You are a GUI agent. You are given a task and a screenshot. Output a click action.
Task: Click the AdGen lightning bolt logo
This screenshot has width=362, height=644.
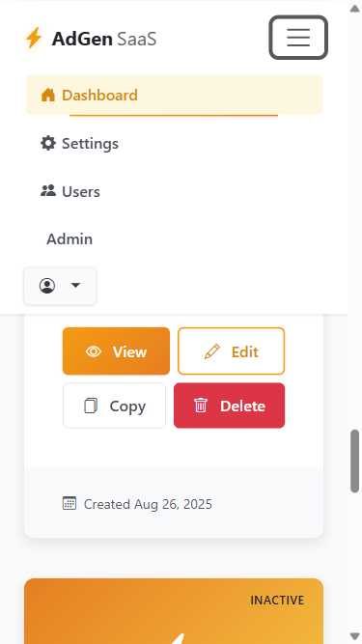34,39
